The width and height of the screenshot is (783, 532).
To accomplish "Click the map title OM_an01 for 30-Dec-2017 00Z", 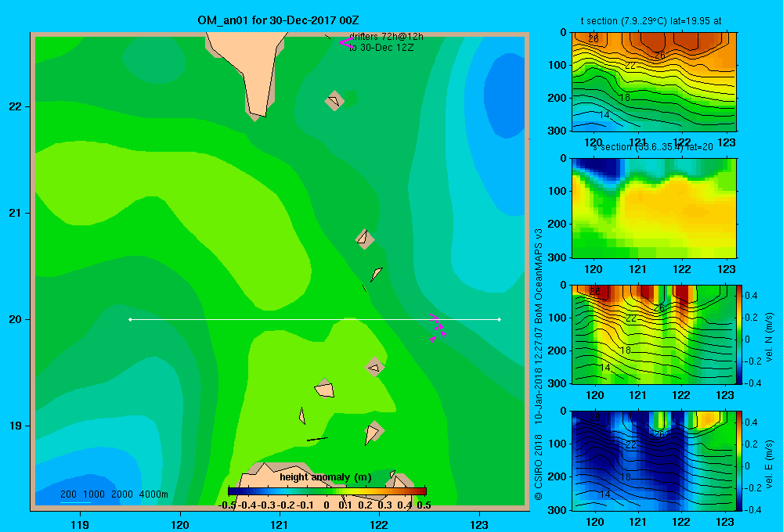I will point(278,20).
